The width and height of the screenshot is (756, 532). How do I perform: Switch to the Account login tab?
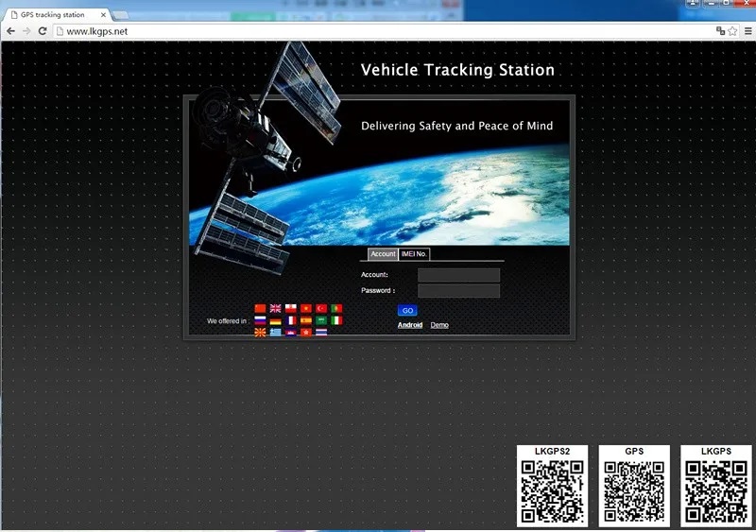(x=383, y=254)
